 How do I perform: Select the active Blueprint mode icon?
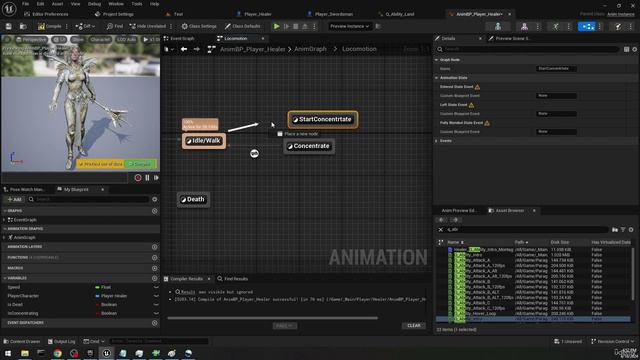pyautogui.click(x=587, y=27)
